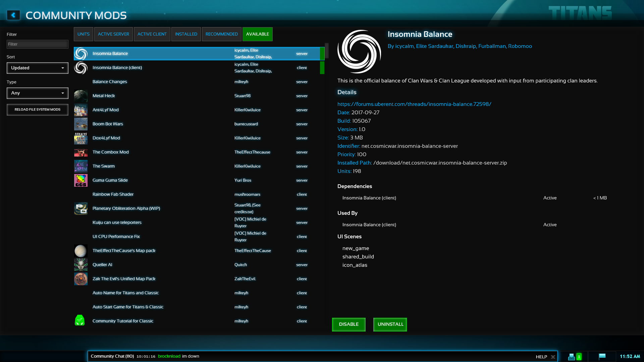Image resolution: width=644 pixels, height=362 pixels.
Task: Toggle green bar for Insomnia Balance (client)
Action: (x=322, y=68)
